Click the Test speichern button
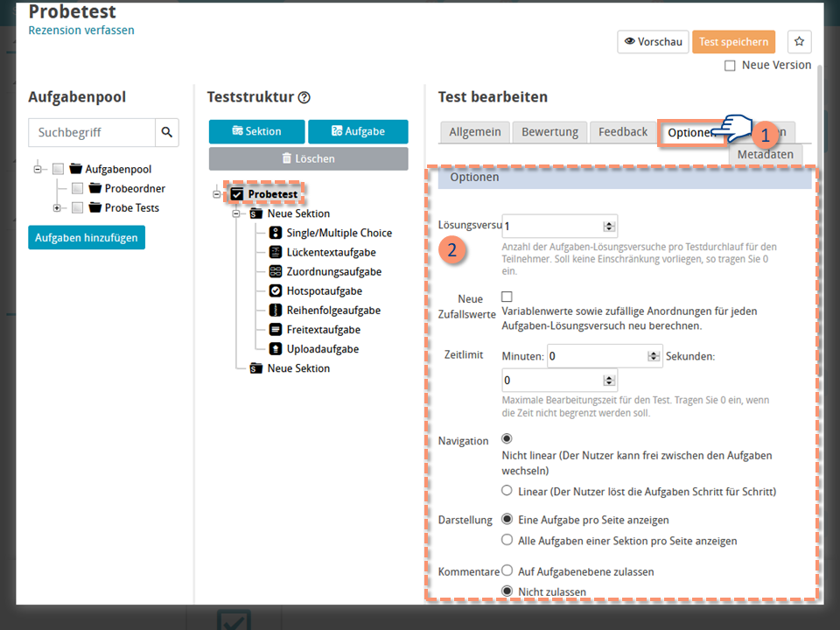Viewport: 840px width, 630px height. [x=733, y=42]
